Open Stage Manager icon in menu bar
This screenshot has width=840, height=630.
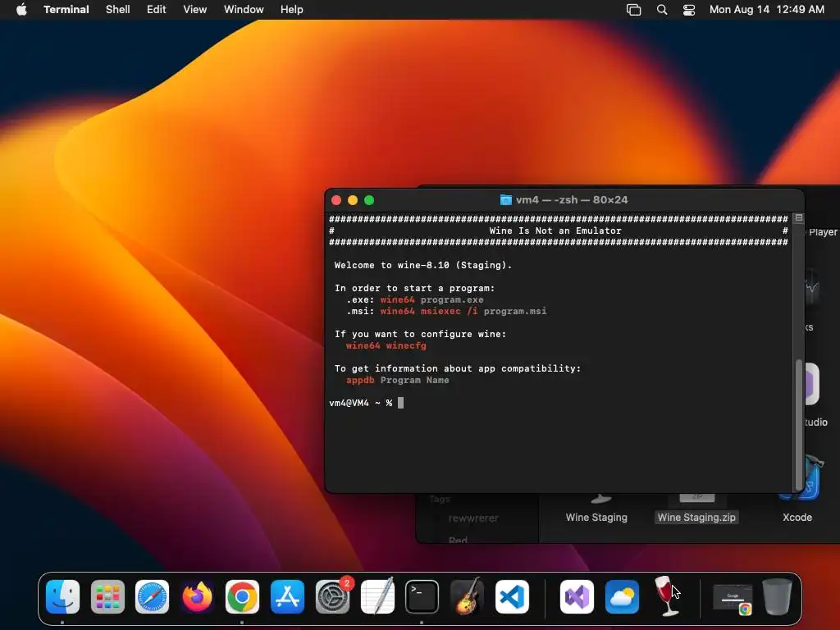pos(634,10)
